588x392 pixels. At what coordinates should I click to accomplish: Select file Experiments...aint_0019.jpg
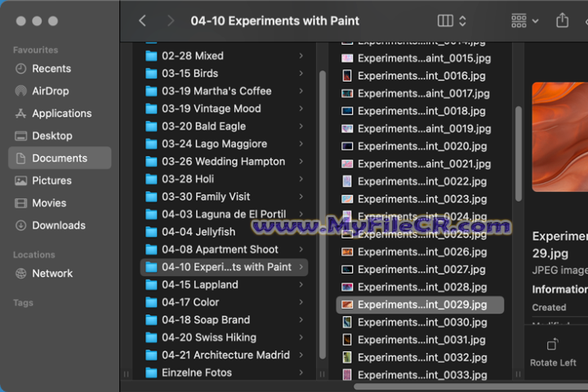[x=420, y=129]
